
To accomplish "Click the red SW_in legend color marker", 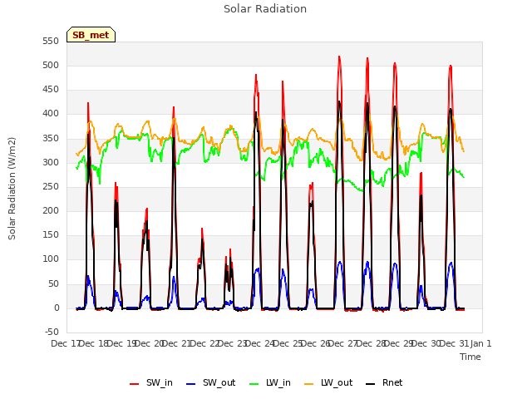I will (135, 384).
